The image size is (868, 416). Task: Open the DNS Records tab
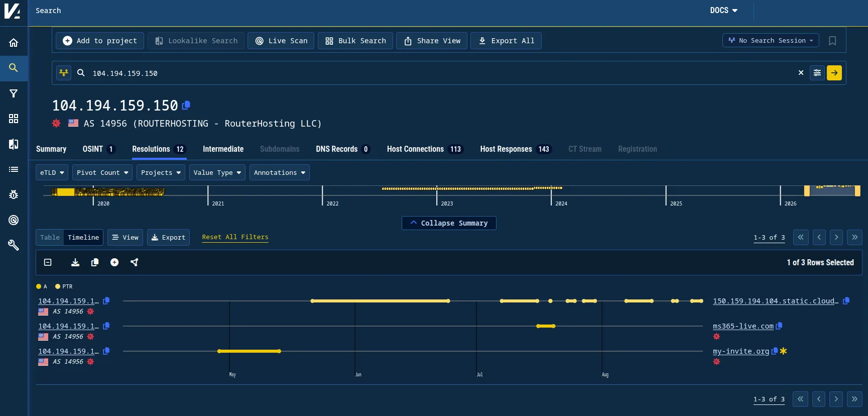click(x=343, y=149)
